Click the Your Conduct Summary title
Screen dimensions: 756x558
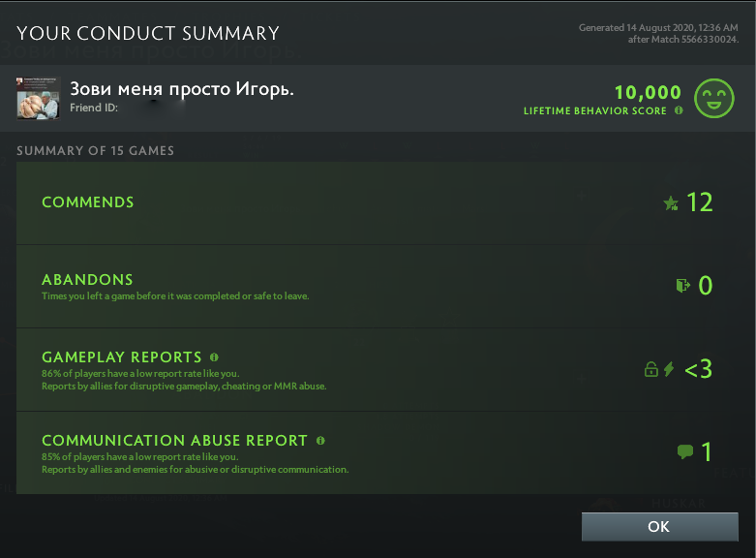[x=148, y=34]
